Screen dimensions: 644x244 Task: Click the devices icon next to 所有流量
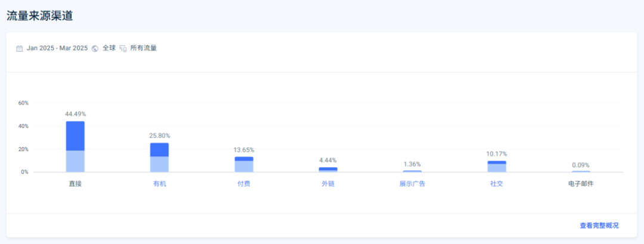123,48
